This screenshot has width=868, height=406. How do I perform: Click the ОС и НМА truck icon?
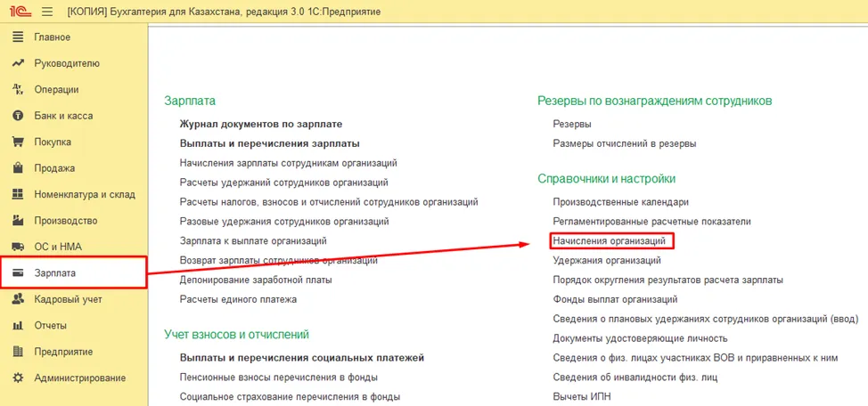[x=18, y=247]
